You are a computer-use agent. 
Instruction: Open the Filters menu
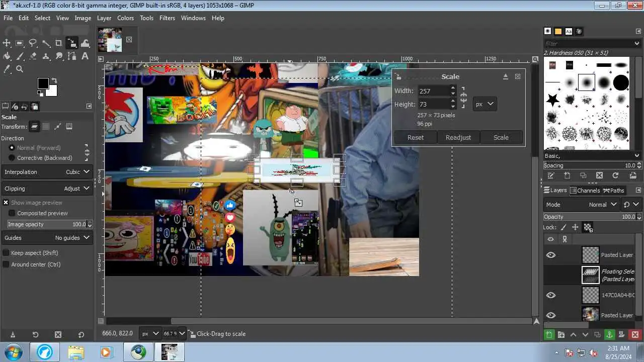(x=167, y=18)
